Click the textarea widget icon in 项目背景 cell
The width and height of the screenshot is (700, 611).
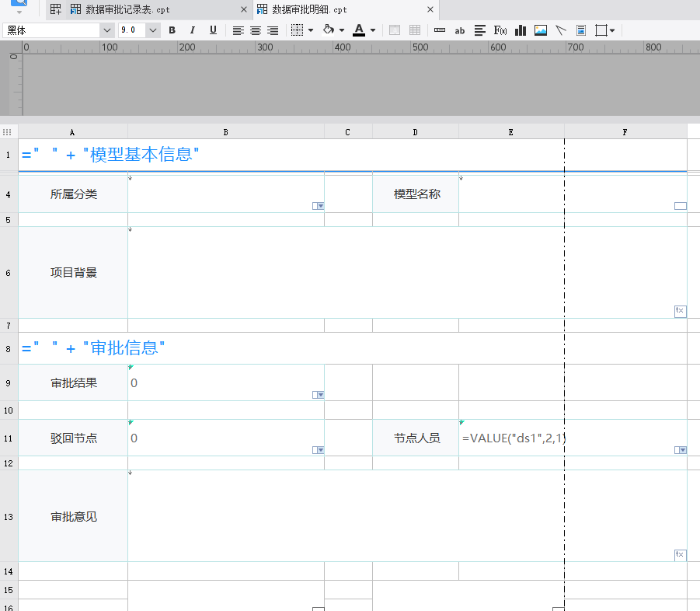click(681, 311)
